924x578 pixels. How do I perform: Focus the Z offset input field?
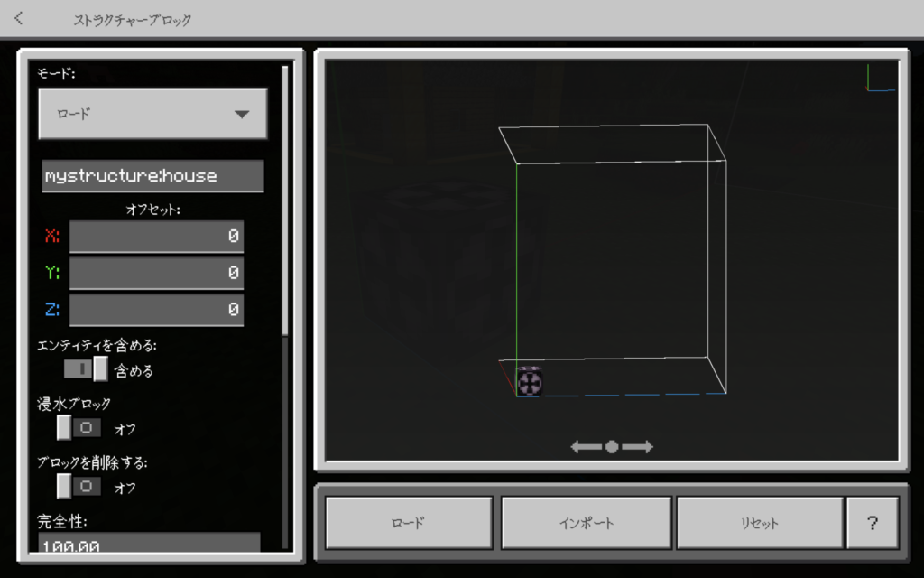tap(156, 310)
